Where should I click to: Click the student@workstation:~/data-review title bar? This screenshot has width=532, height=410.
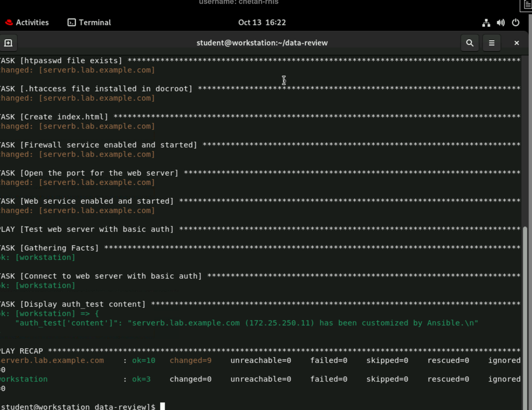(262, 43)
